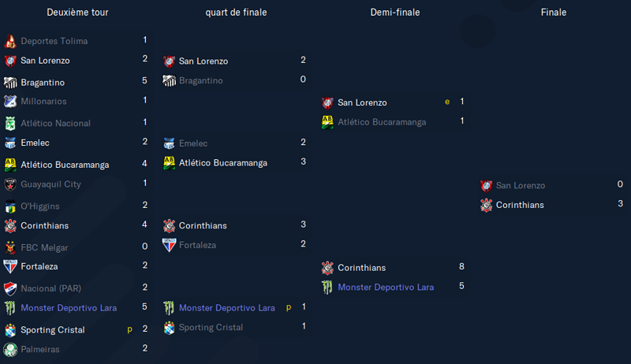This screenshot has height=364, width=631.
Task: Click Emelec name in quart de finale
Action: coord(193,143)
